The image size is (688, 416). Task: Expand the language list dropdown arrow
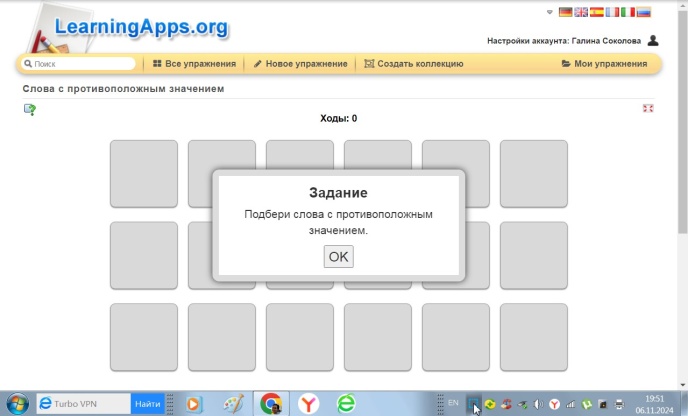click(550, 12)
